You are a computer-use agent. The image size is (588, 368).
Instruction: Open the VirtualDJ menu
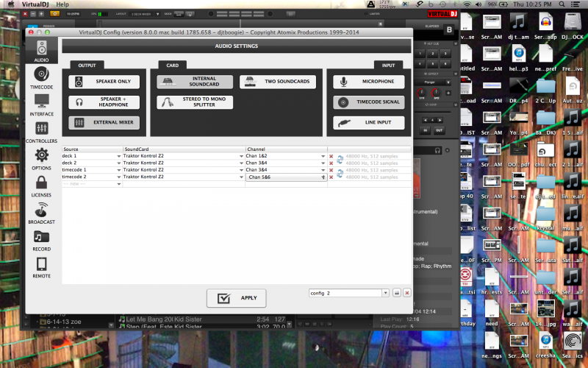coord(35,4)
